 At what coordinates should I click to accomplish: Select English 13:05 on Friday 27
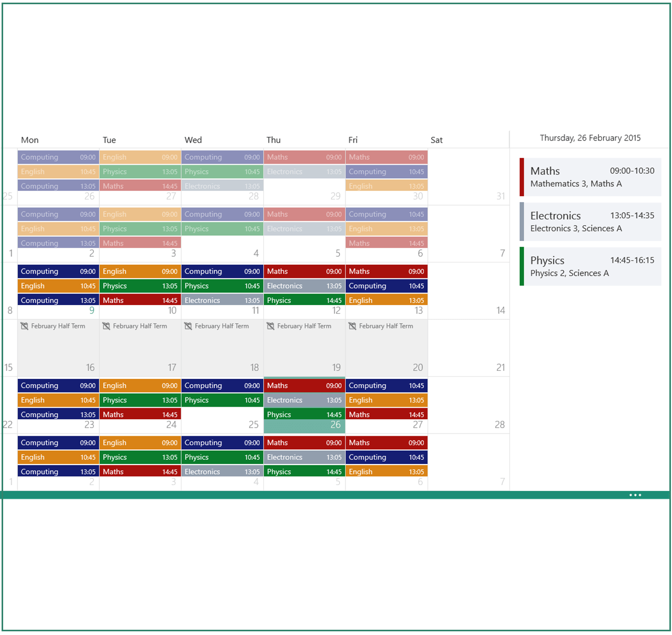click(386, 400)
